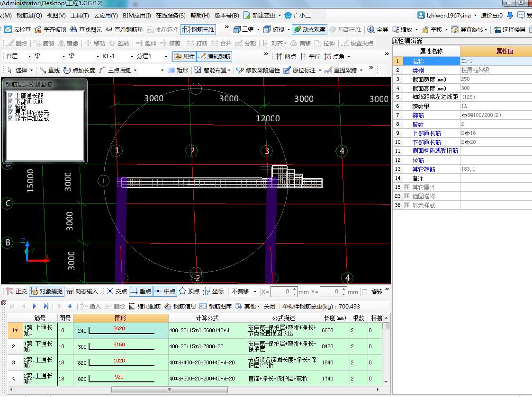
Task: Select 矩形 rectangle tool
Action: 178,70
